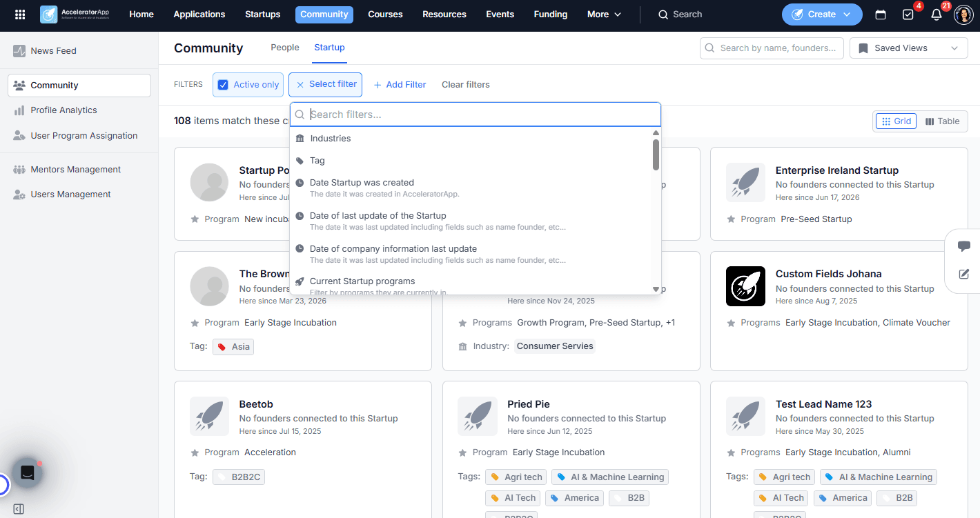Open the tasks checklist icon with badge
980x518 pixels.
pyautogui.click(x=908, y=14)
